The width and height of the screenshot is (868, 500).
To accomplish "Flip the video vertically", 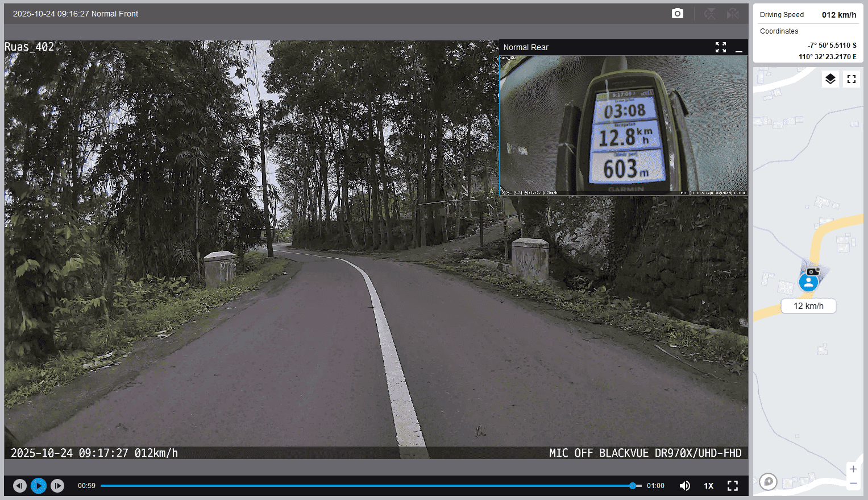I will point(710,14).
